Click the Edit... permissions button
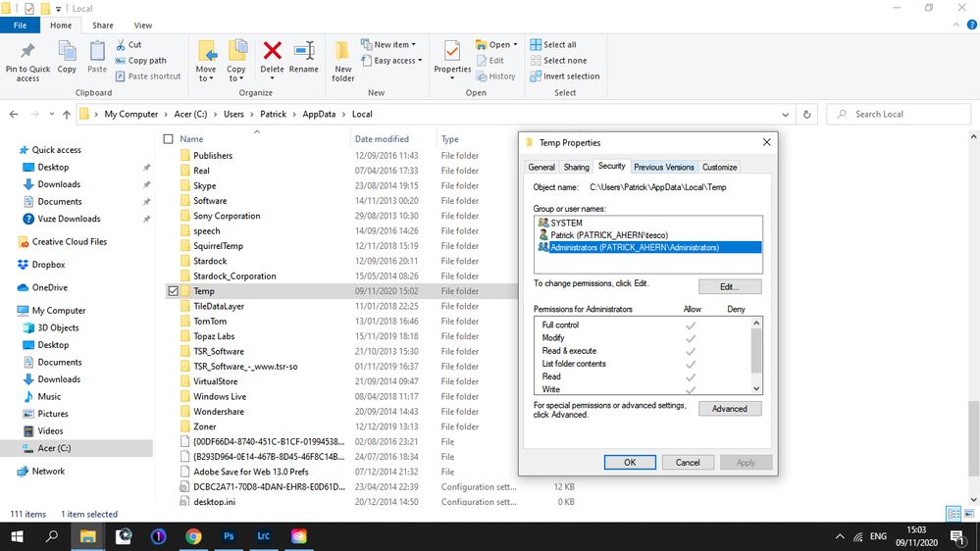 tap(730, 286)
